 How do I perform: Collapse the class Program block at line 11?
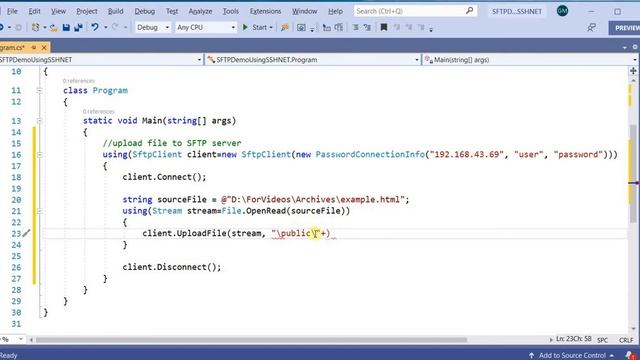coord(40,91)
